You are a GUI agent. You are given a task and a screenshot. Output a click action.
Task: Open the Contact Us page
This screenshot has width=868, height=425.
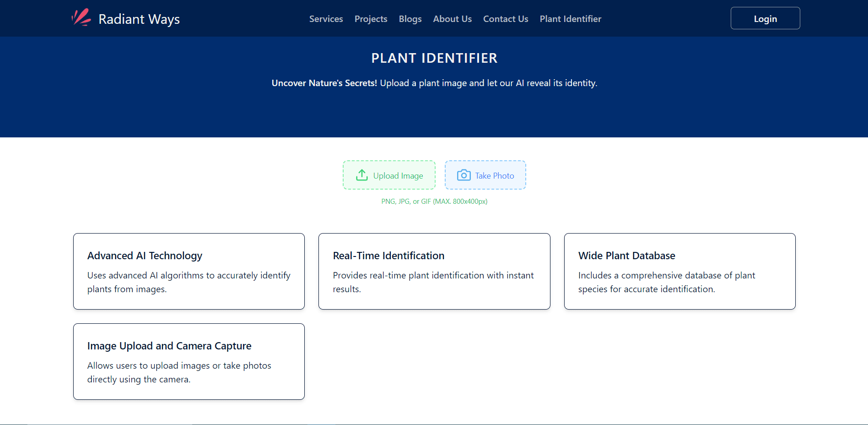(505, 19)
